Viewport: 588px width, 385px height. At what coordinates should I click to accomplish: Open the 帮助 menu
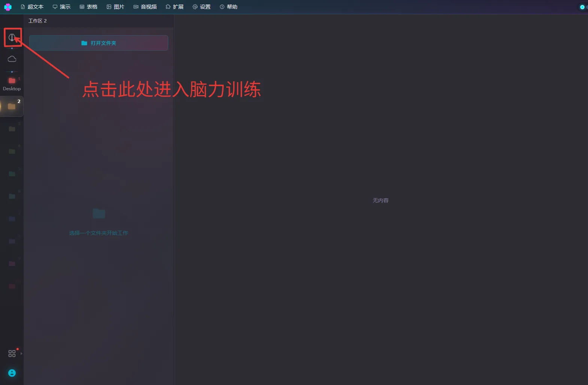click(x=228, y=7)
